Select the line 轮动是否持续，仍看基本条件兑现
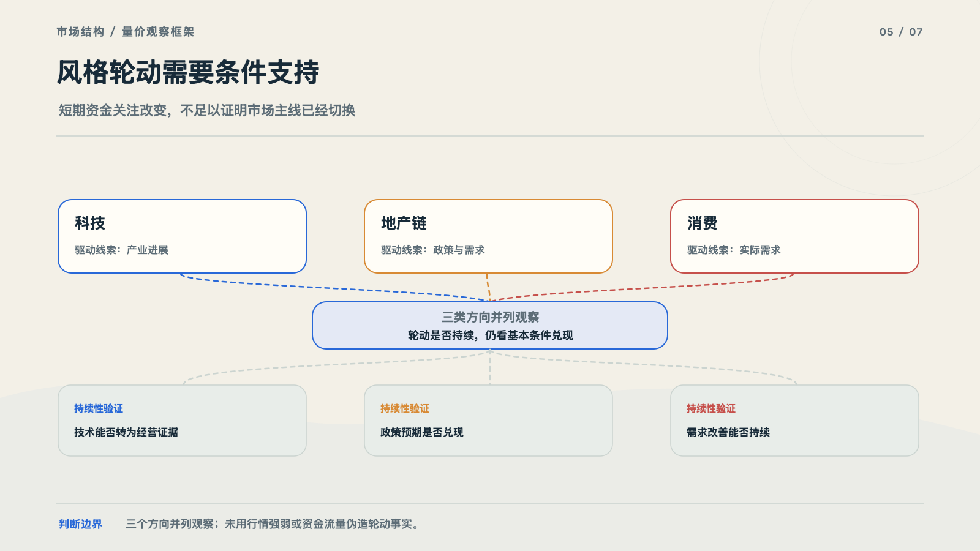980x551 pixels. pos(490,335)
